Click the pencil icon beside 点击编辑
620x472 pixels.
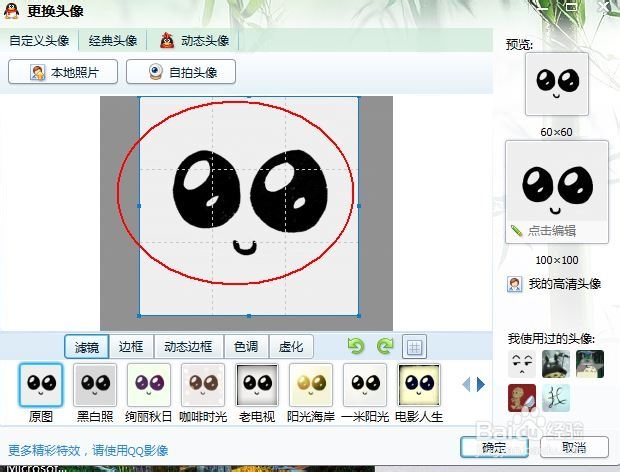click(516, 230)
